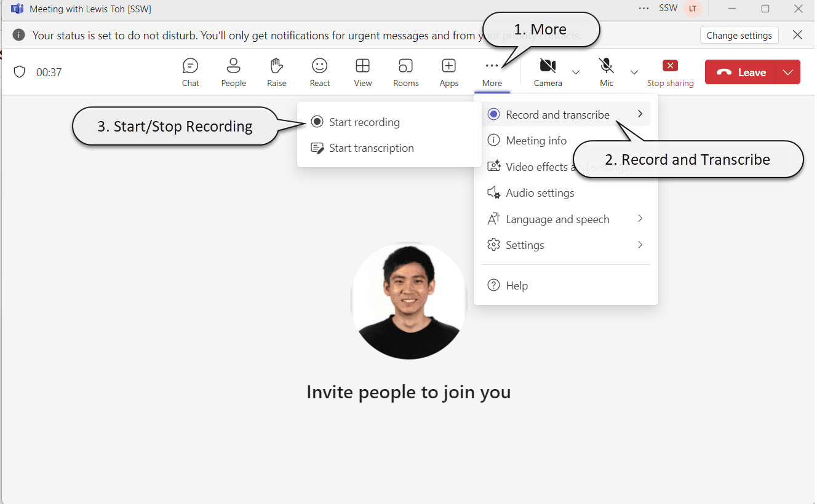Viewport: 817px width, 504px height.
Task: Stop sharing the screen
Action: coord(670,72)
